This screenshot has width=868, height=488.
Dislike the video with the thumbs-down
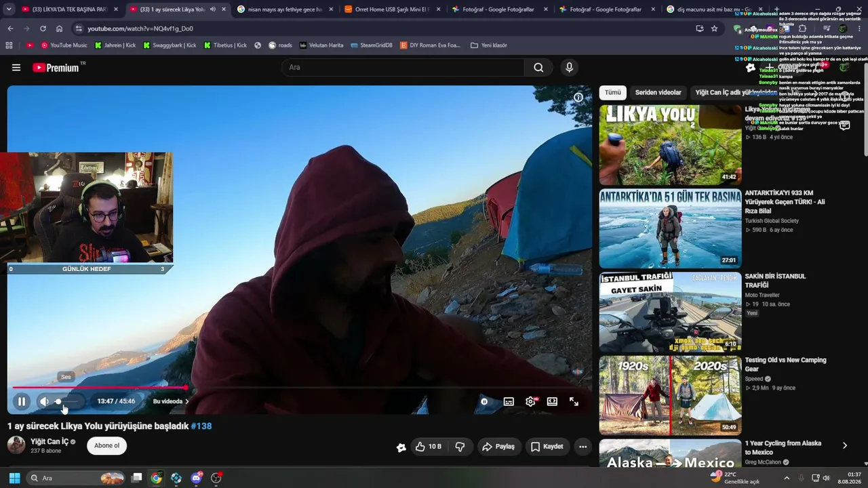coord(460,447)
